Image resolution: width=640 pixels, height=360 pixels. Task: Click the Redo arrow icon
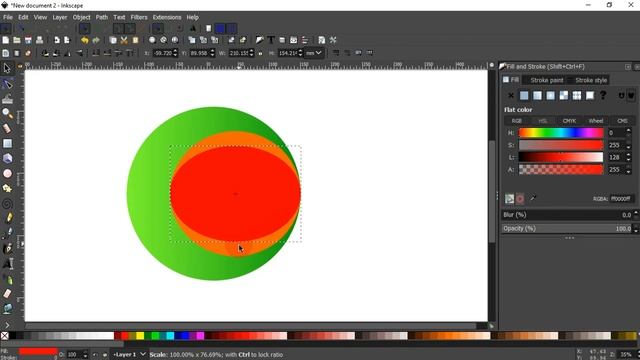click(96, 40)
